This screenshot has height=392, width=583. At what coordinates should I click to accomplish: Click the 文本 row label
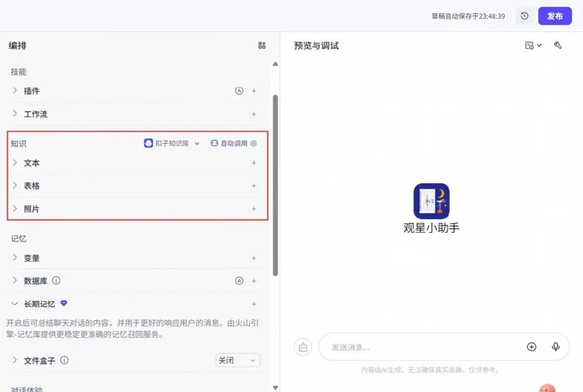tap(32, 163)
